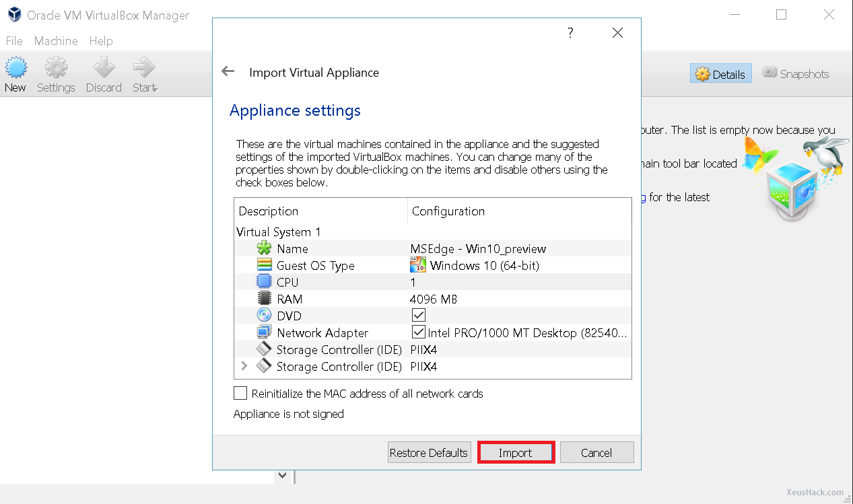Open the Settings gear icon
The height and width of the screenshot is (504, 853).
click(56, 67)
